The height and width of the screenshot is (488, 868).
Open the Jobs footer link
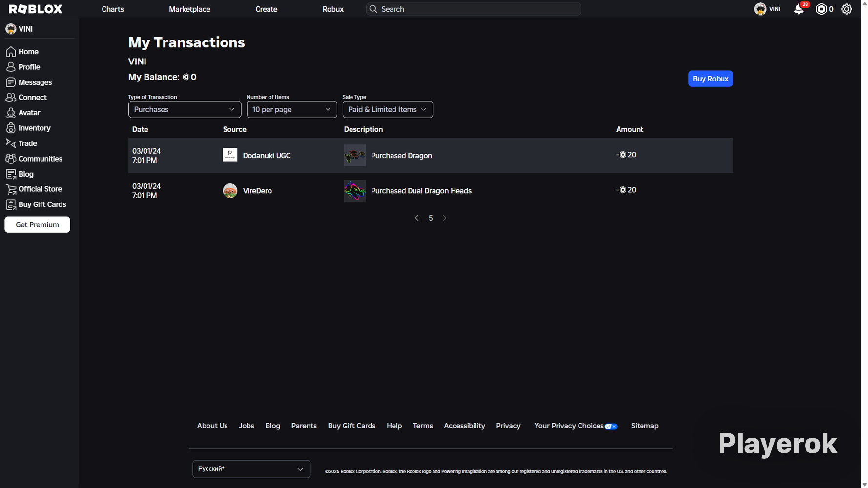(x=247, y=426)
